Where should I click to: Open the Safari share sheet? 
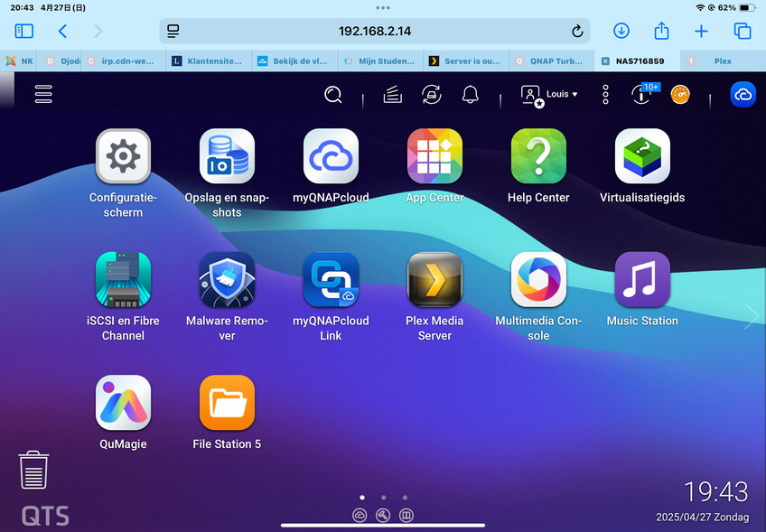pos(661,31)
